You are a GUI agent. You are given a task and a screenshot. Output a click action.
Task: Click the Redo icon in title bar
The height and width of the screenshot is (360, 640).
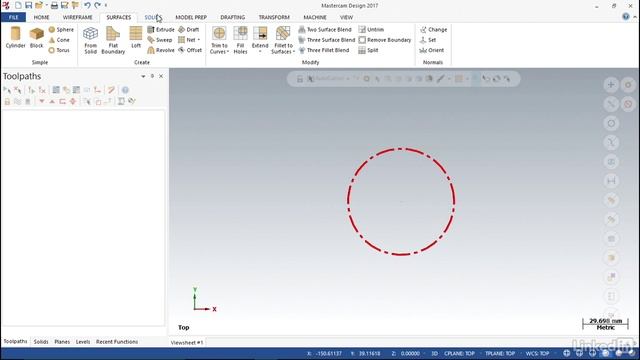pos(97,5)
